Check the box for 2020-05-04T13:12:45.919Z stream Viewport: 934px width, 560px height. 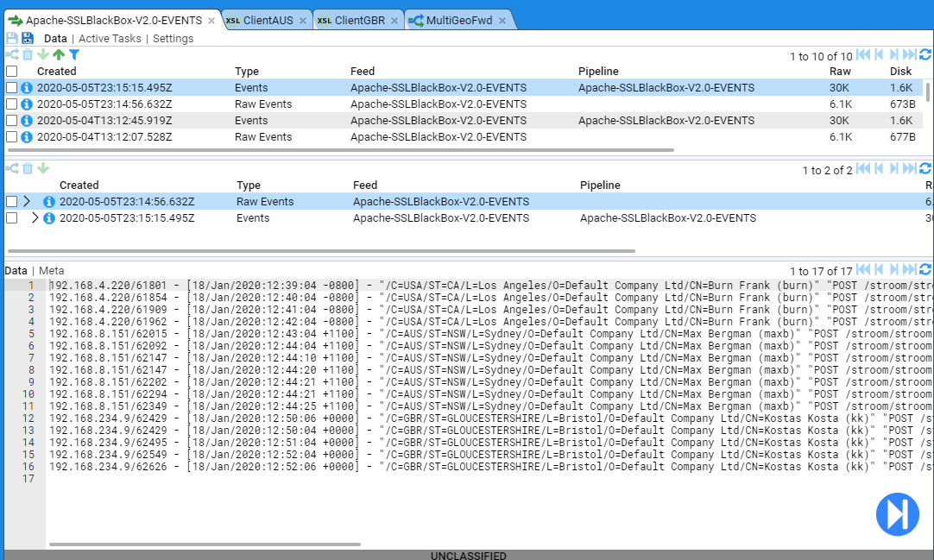click(x=12, y=121)
